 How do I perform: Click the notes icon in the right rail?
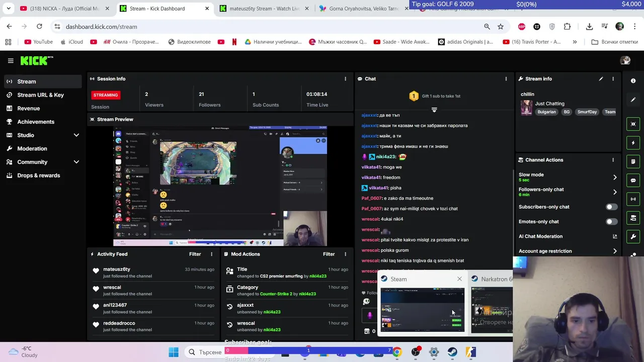pyautogui.click(x=633, y=161)
